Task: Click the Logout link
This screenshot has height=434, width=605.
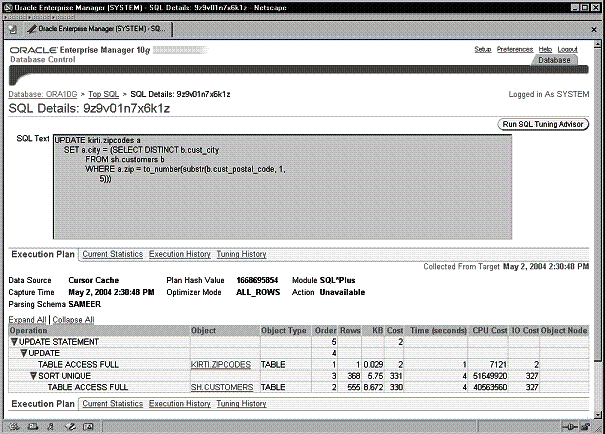Action: 568,49
